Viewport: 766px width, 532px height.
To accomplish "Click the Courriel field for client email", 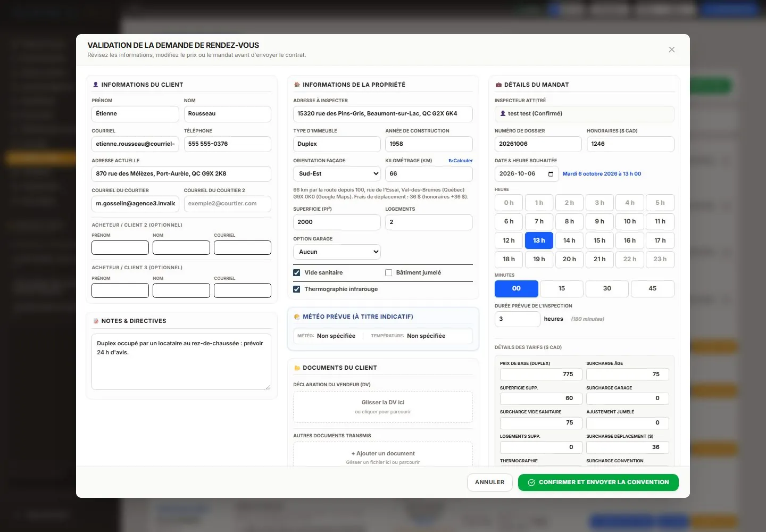I will click(135, 144).
